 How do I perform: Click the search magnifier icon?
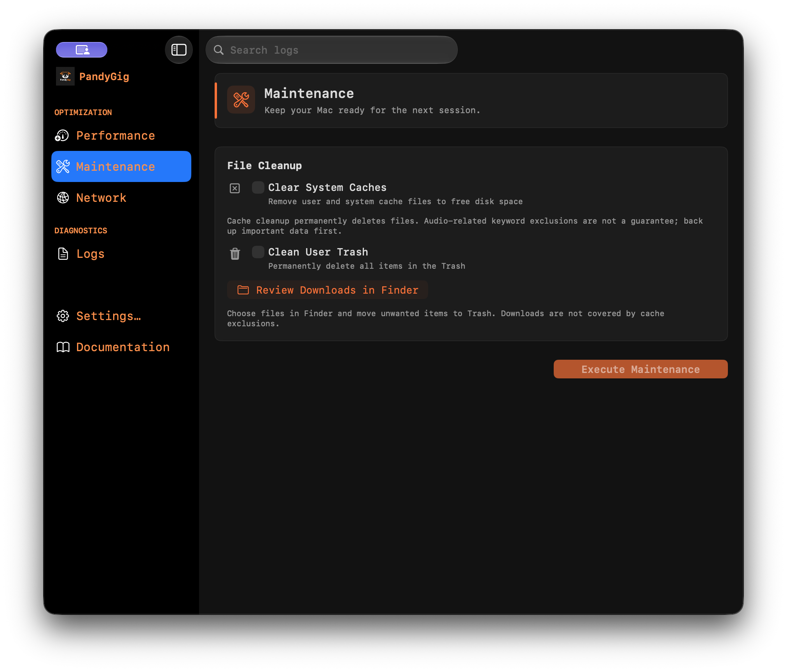point(219,50)
